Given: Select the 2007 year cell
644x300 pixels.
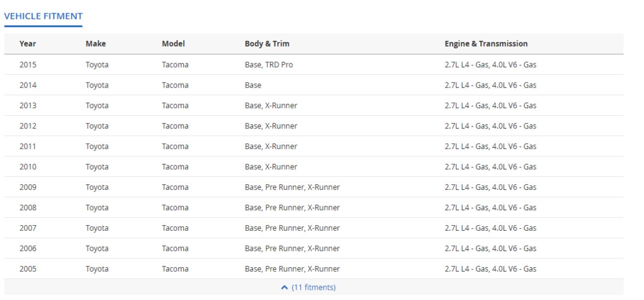Looking at the screenshot, I should point(28,228).
